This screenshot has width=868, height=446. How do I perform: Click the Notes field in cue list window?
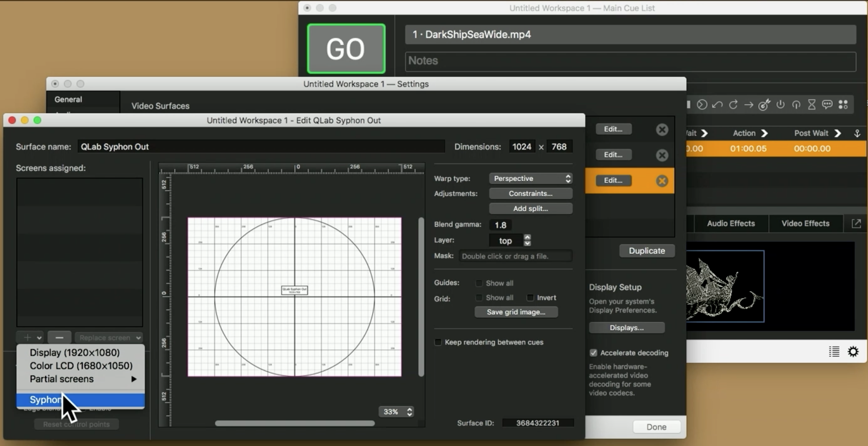pyautogui.click(x=631, y=61)
